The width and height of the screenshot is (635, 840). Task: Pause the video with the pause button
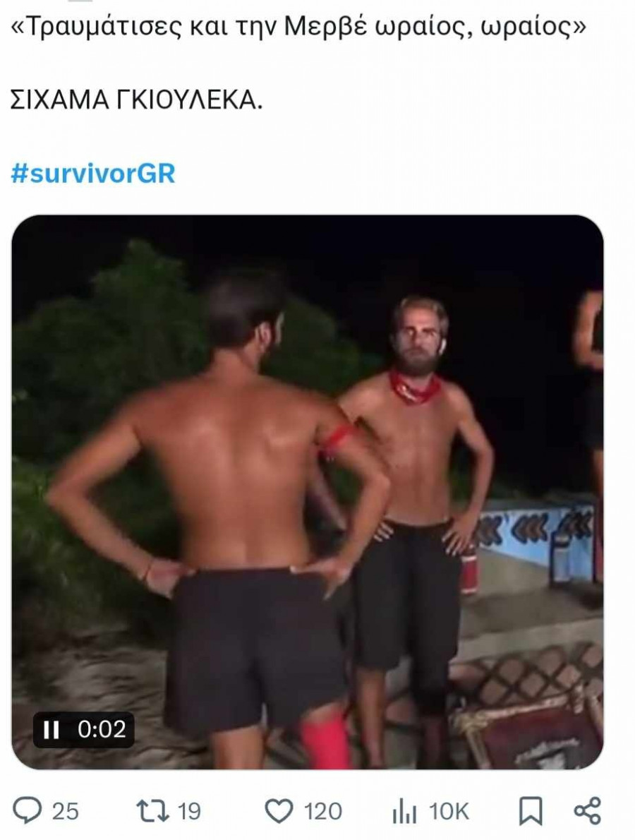tap(51, 729)
